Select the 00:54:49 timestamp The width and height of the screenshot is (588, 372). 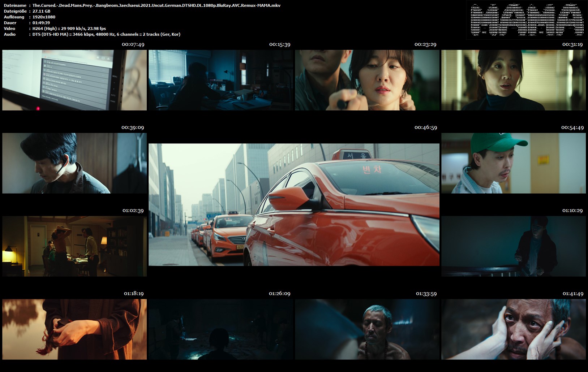[572, 127]
